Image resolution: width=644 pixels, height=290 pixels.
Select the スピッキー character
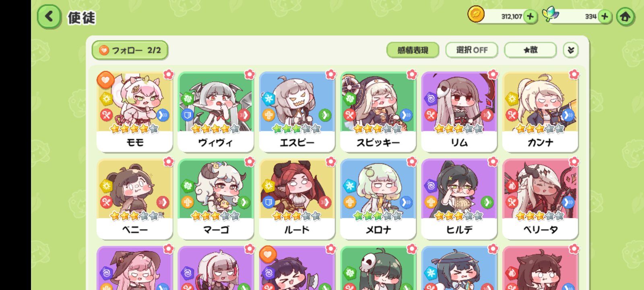[x=378, y=112]
